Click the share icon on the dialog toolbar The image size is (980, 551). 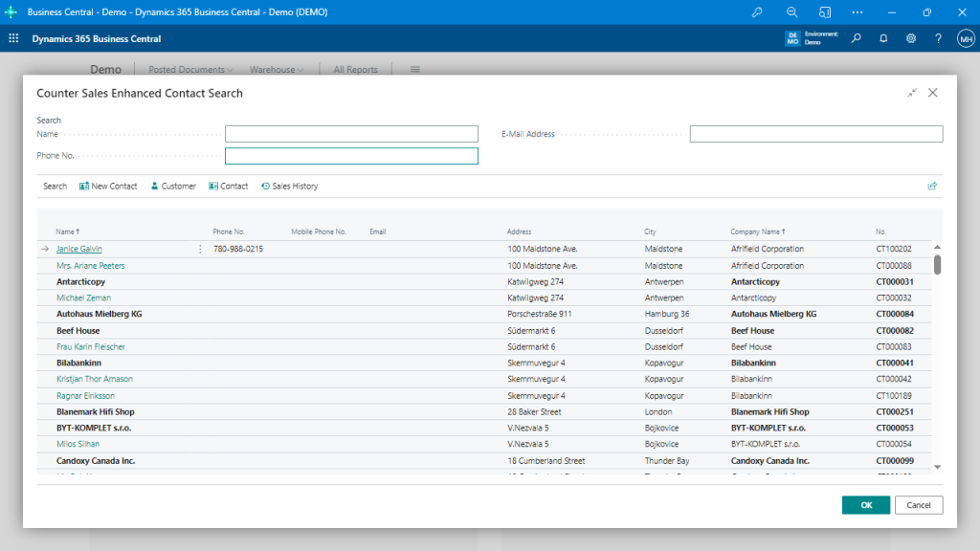click(932, 186)
